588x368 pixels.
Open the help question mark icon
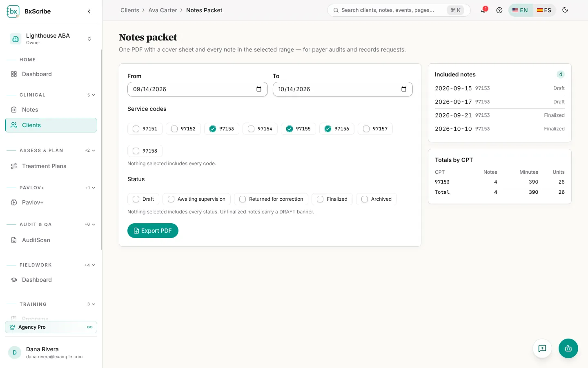499,10
